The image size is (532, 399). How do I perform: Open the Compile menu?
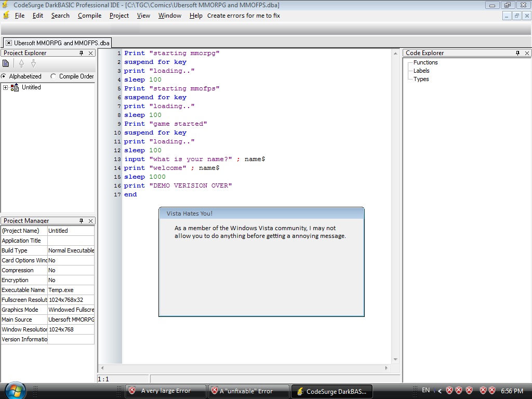pyautogui.click(x=89, y=16)
